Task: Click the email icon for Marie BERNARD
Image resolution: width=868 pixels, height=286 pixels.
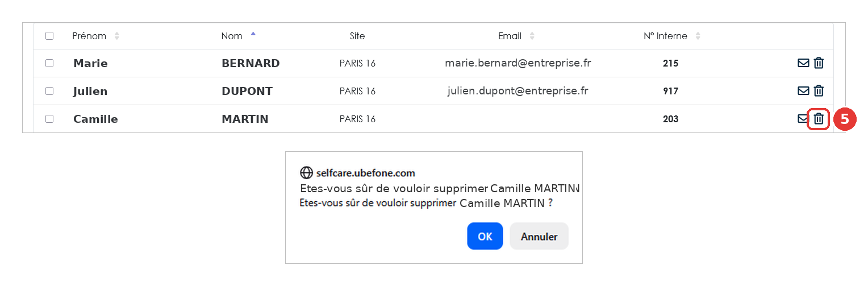Action: pyautogui.click(x=803, y=63)
